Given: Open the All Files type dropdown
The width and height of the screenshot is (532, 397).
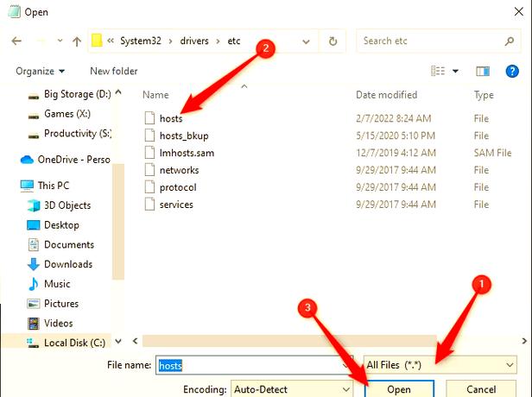Looking at the screenshot, I should point(440,365).
